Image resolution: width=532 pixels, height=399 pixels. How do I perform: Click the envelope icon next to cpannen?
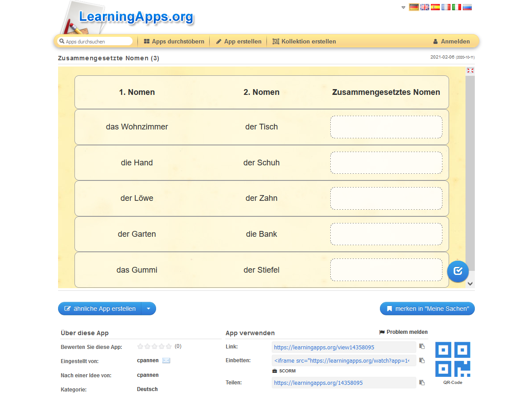pyautogui.click(x=166, y=360)
